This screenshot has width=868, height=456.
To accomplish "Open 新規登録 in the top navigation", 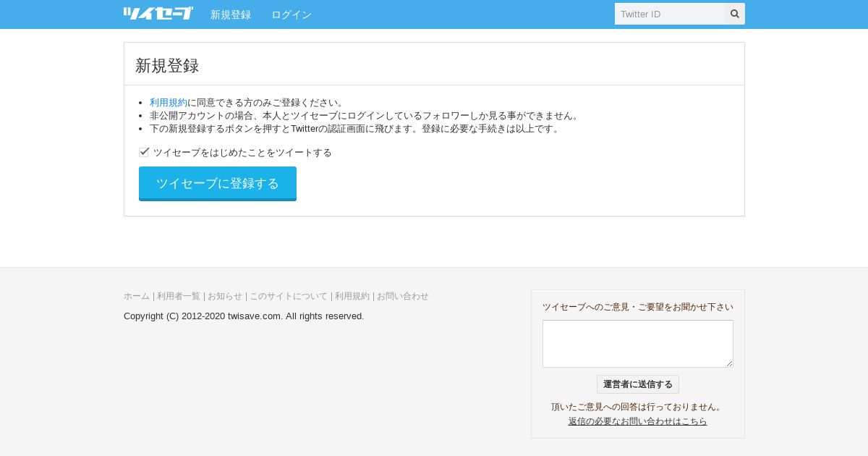I will point(231,14).
